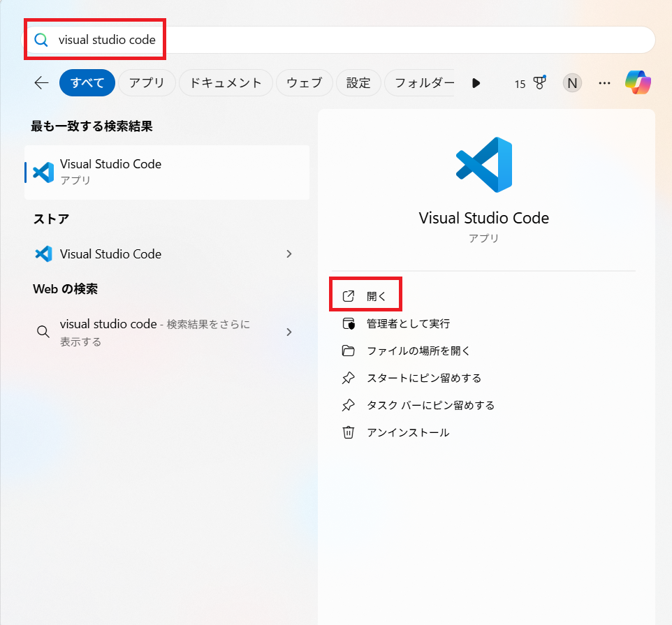This screenshot has width=672, height=625.
Task: Open the three-dots more options menu
Action: tap(605, 83)
